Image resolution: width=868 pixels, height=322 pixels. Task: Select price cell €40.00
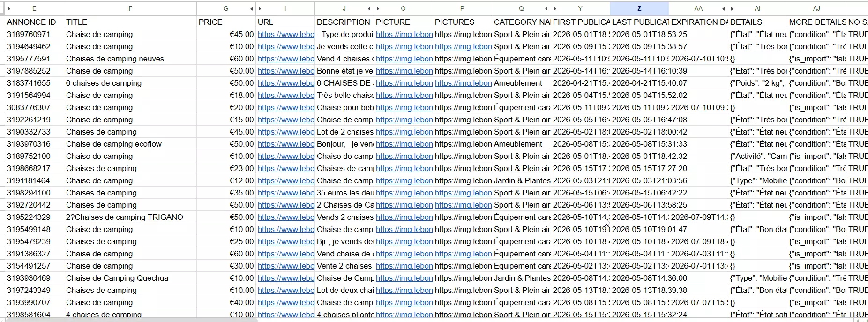tap(226, 302)
